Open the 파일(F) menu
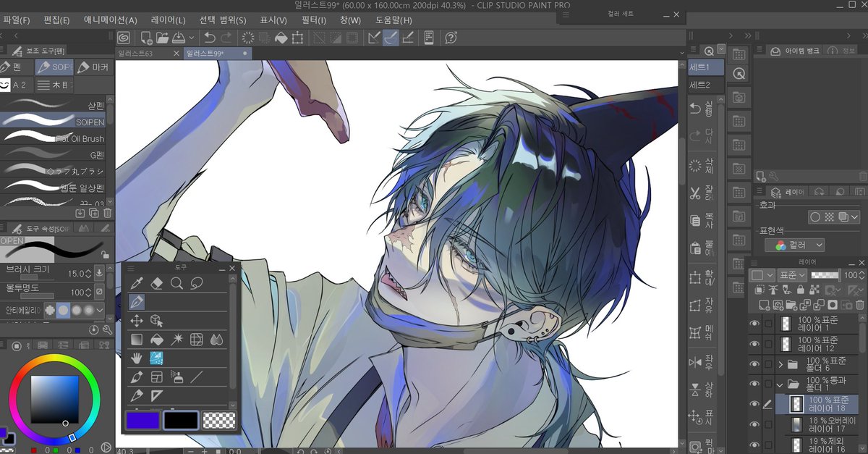The height and width of the screenshot is (454, 868). (17, 20)
